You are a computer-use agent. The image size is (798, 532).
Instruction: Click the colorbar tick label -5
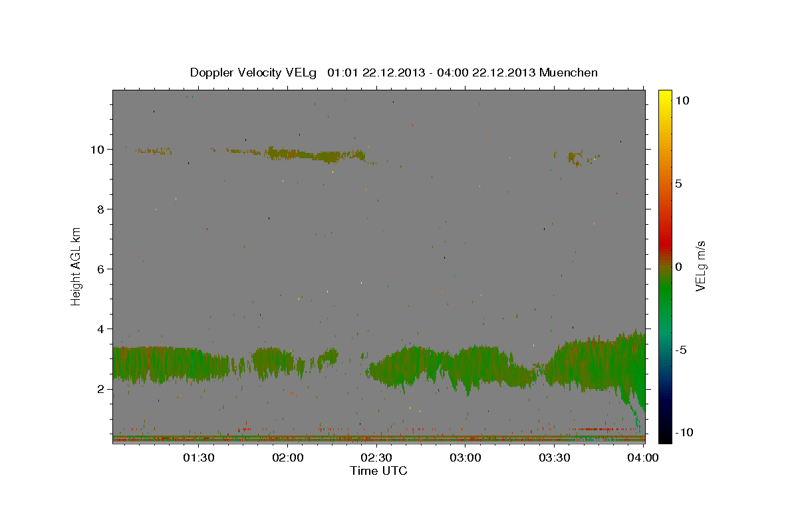pos(680,350)
